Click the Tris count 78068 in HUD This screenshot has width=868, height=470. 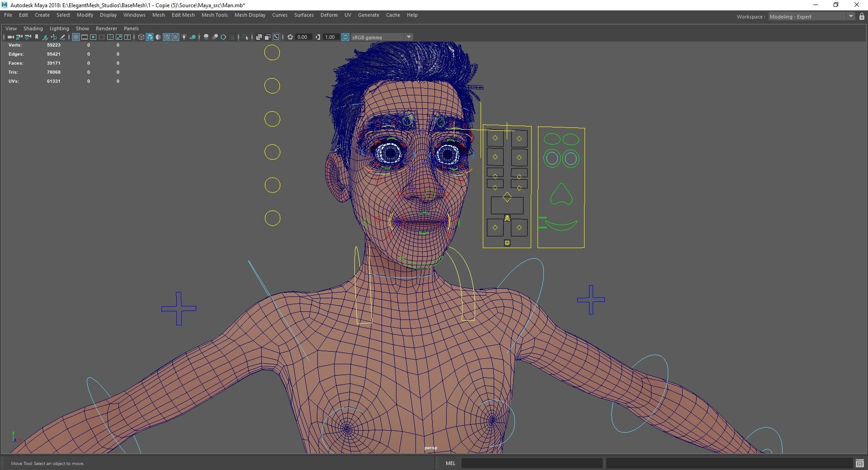tap(53, 72)
